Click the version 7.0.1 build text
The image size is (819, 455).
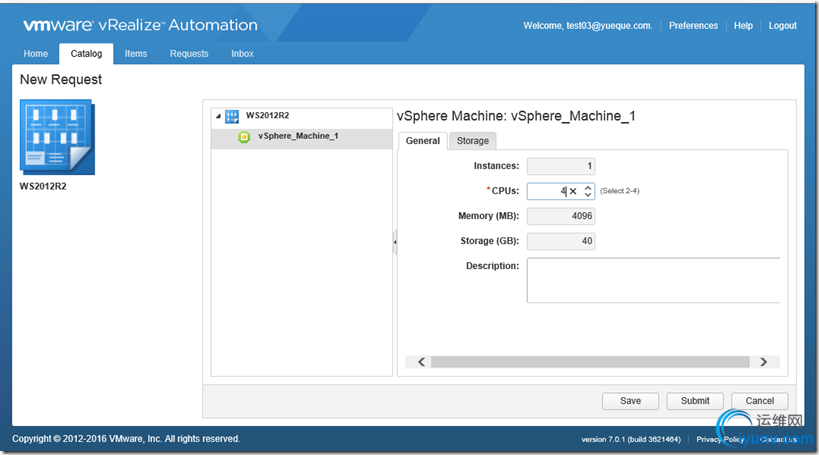(631, 439)
